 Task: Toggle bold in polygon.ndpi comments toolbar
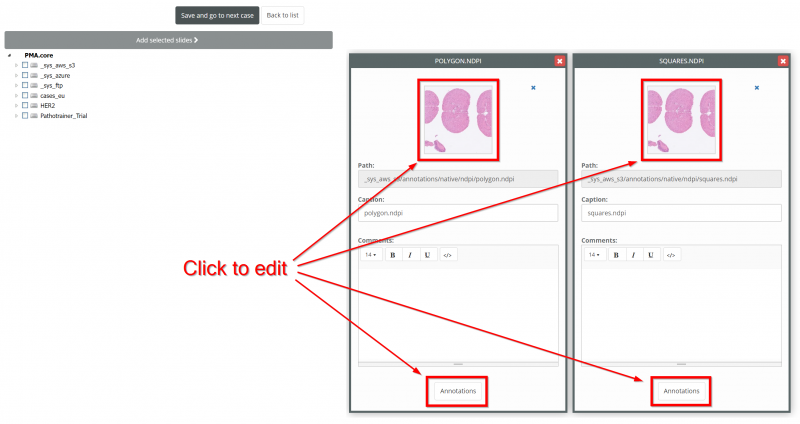click(x=393, y=255)
